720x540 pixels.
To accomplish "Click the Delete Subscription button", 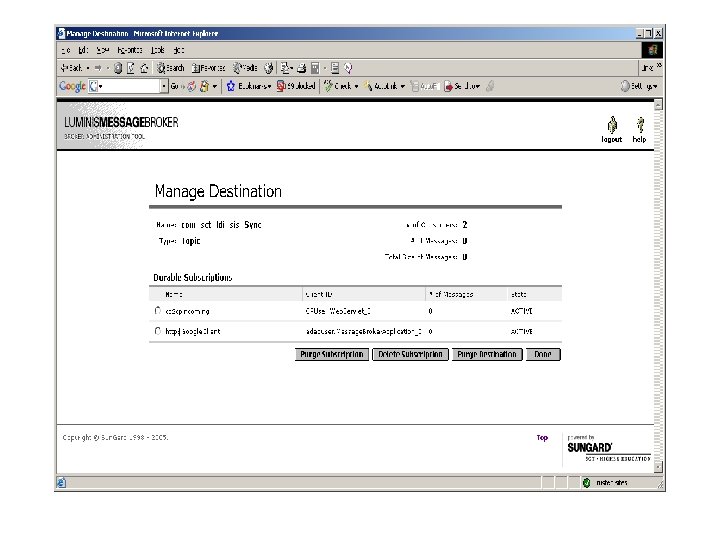I will click(410, 354).
